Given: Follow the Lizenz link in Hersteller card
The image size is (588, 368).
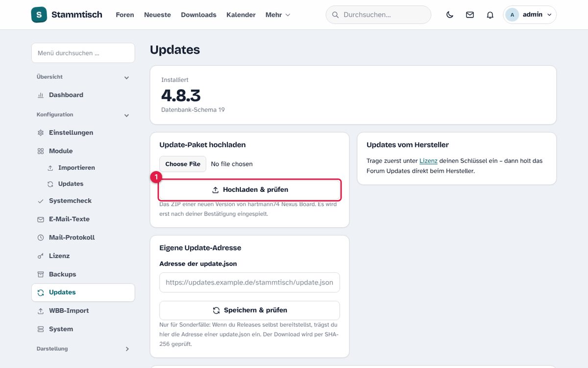Looking at the screenshot, I should point(428,161).
